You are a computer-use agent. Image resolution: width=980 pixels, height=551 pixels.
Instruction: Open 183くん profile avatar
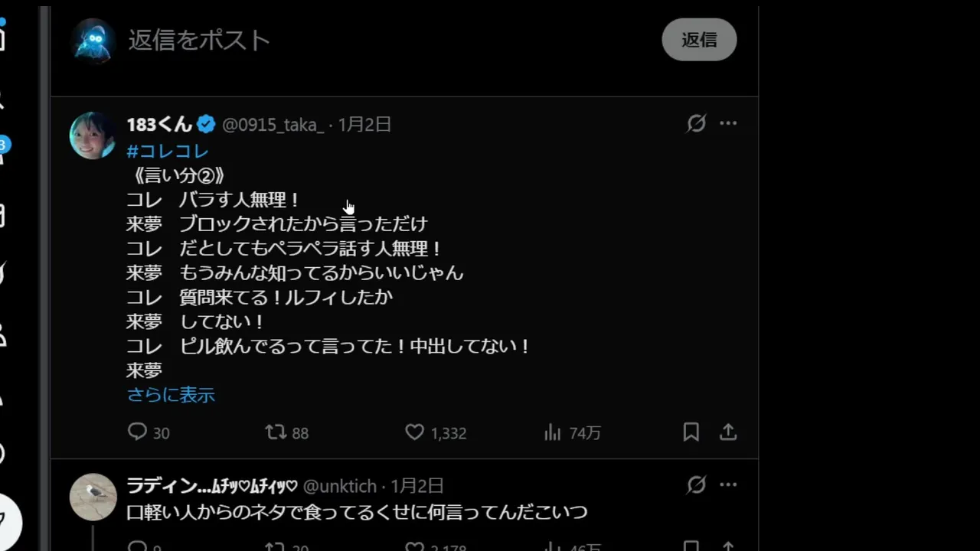[x=93, y=135]
